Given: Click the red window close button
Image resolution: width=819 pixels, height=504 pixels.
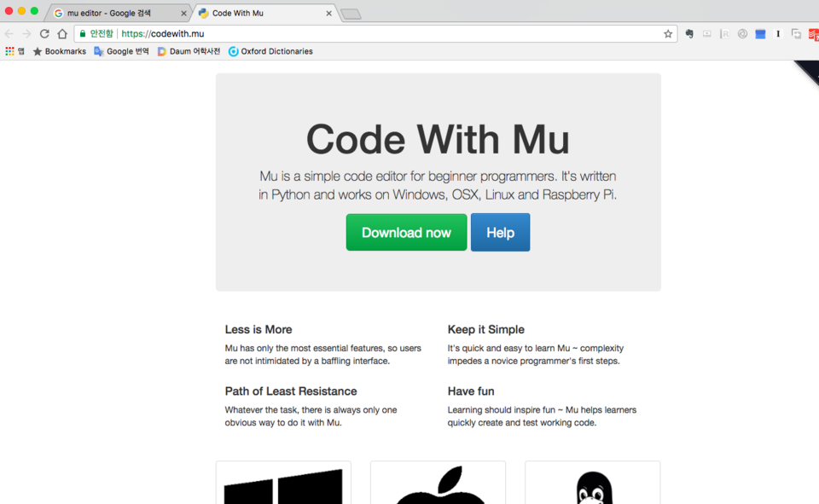Looking at the screenshot, I should pos(9,11).
